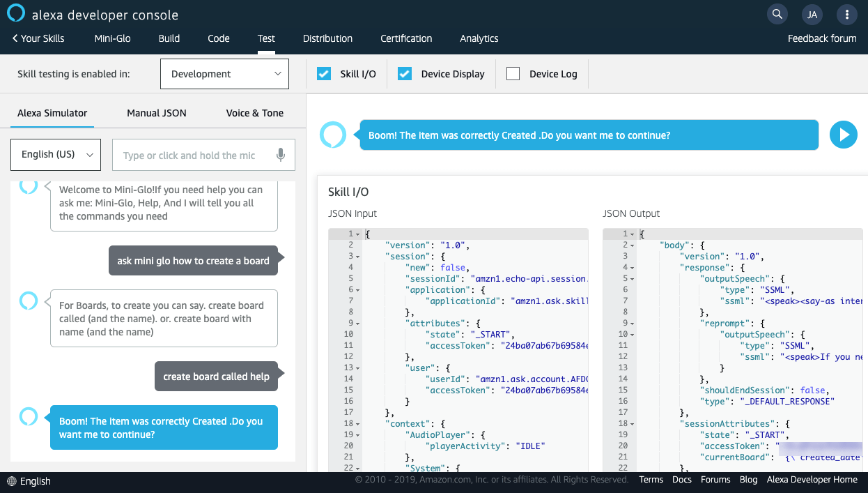The image size is (868, 493).
Task: Switch to the Build tab
Action: point(169,38)
